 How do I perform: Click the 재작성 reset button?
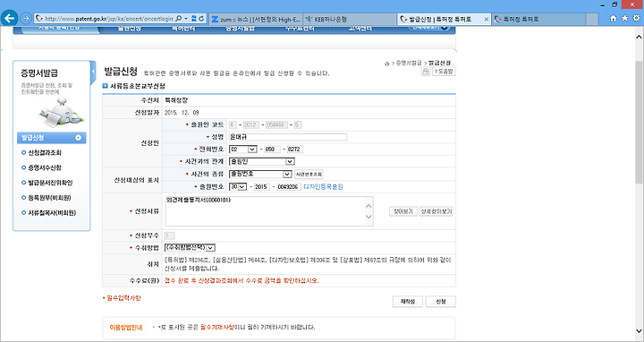(408, 302)
